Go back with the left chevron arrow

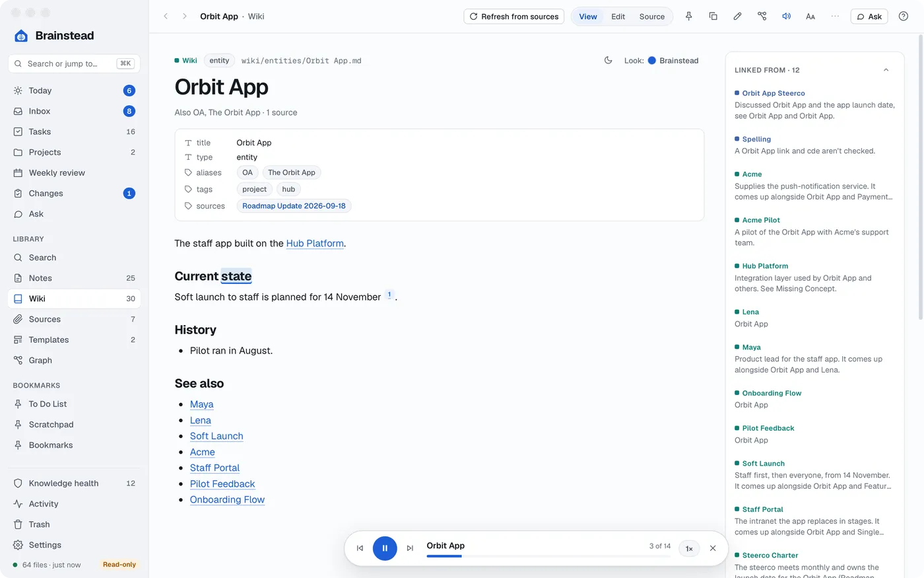tap(166, 17)
